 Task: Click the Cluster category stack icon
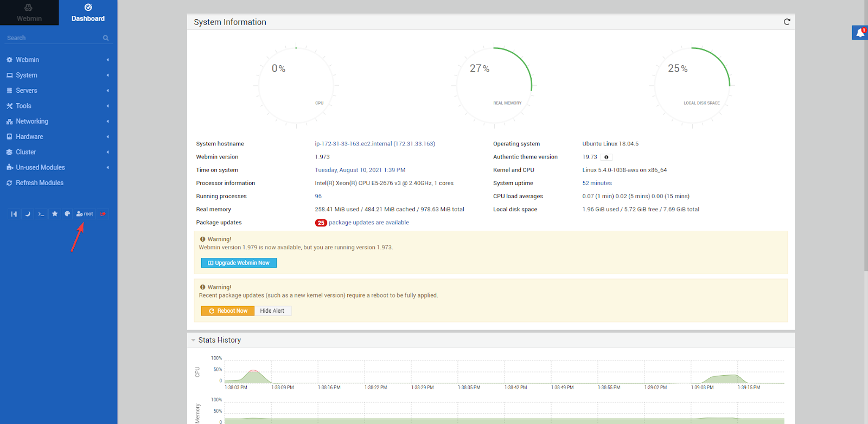9,152
